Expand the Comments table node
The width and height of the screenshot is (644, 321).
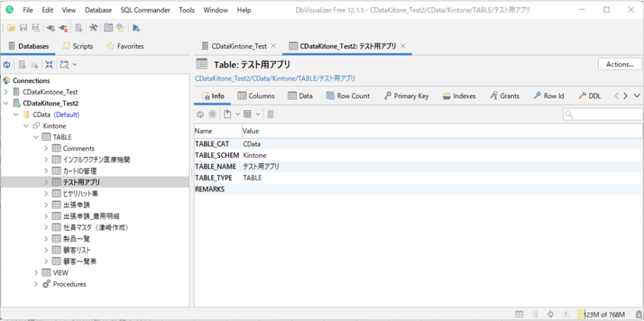46,149
